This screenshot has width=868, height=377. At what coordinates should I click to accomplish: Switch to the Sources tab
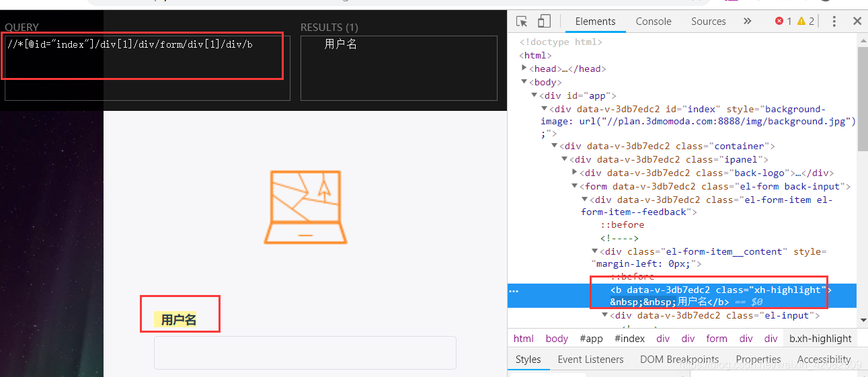tap(709, 22)
